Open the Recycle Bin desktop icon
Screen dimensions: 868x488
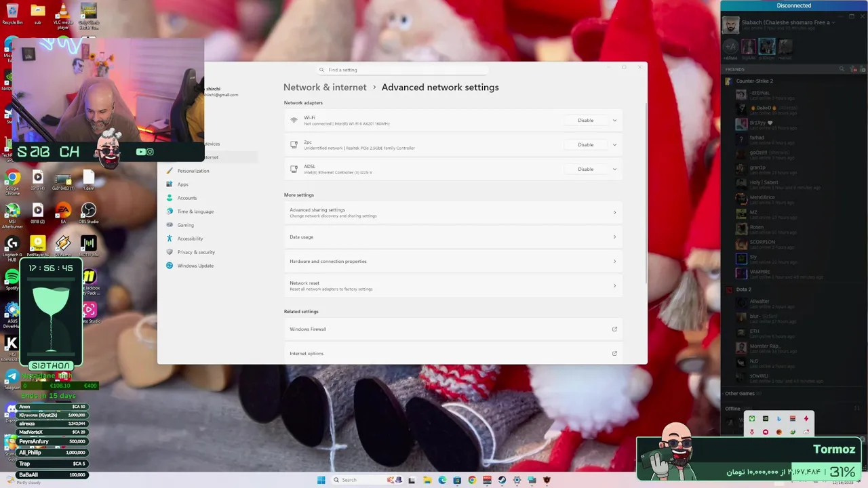click(12, 14)
